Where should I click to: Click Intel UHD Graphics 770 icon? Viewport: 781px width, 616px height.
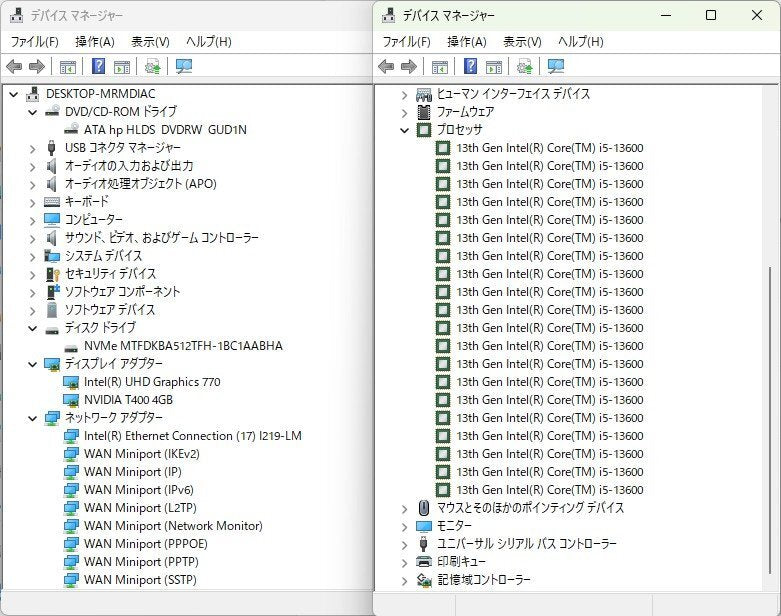coord(71,382)
